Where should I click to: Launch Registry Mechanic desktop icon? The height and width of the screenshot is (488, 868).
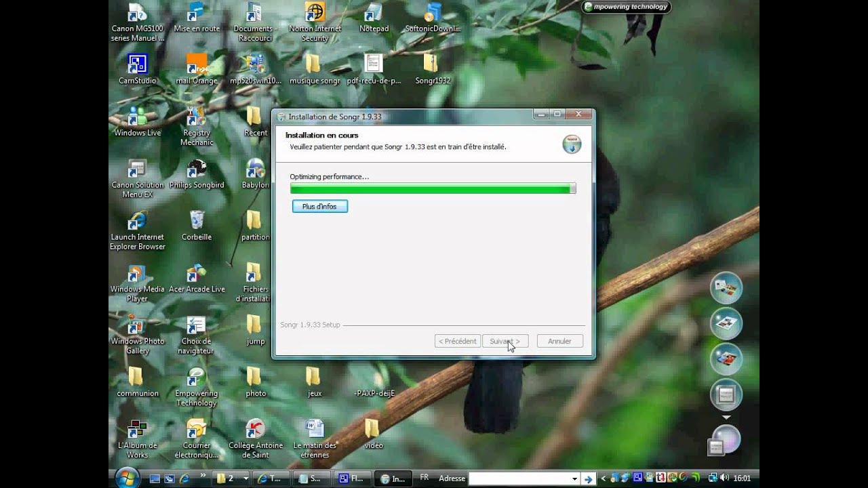[x=197, y=127]
